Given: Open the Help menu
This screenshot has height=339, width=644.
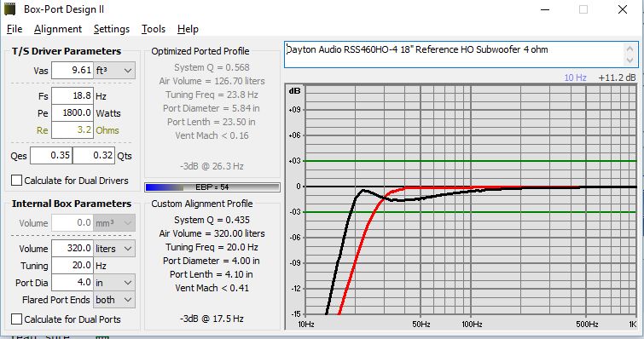Looking at the screenshot, I should 188,29.
